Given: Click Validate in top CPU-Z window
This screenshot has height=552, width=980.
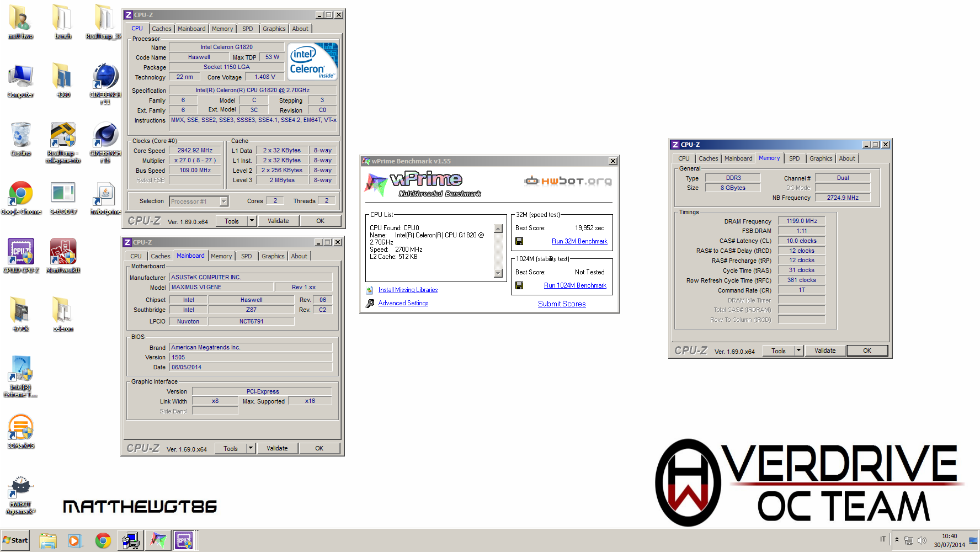Looking at the screenshot, I should click(278, 221).
